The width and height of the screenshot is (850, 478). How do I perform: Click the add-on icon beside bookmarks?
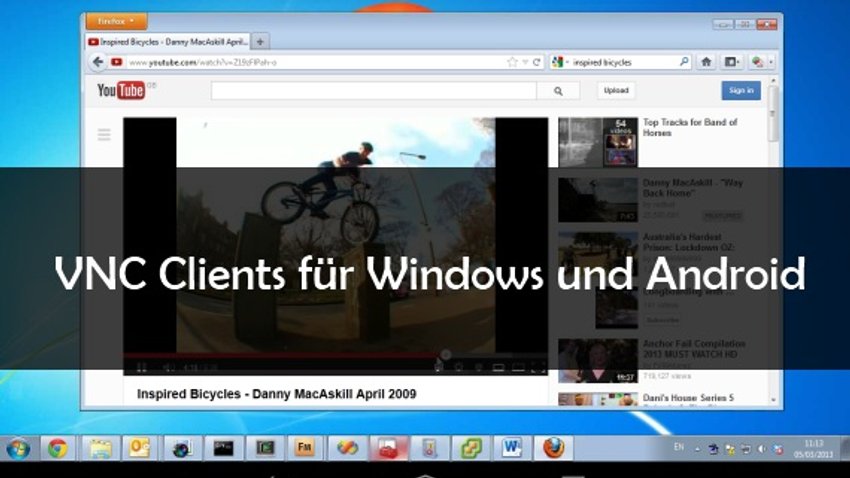757,62
